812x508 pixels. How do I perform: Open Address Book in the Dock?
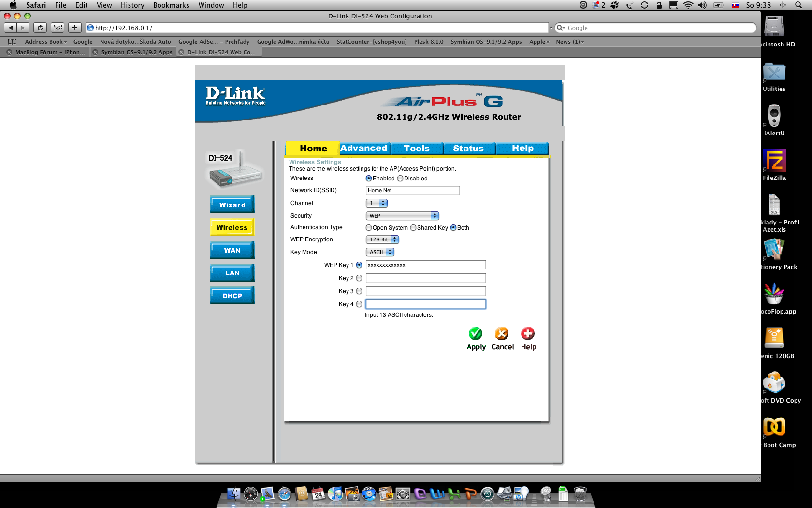point(302,493)
